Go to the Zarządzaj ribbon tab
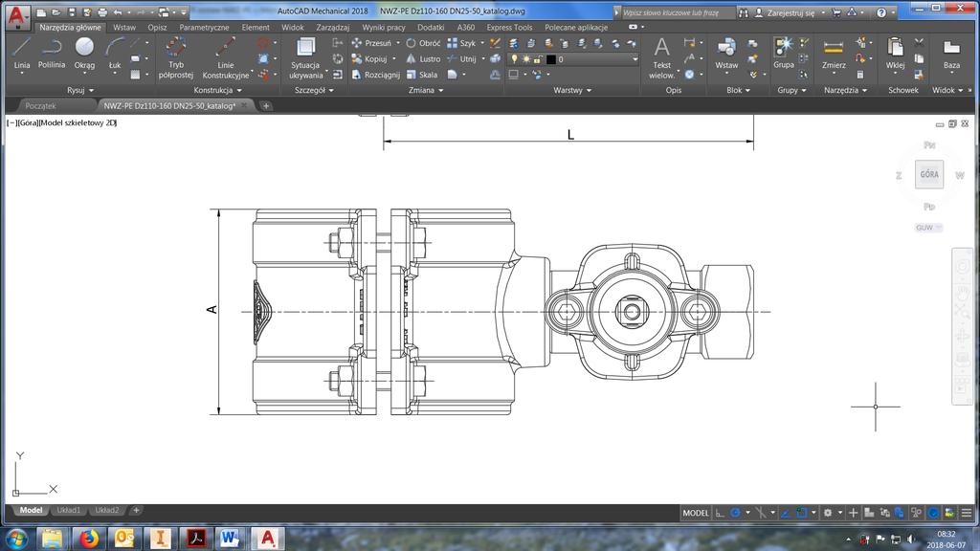Image resolution: width=980 pixels, height=551 pixels. point(332,28)
